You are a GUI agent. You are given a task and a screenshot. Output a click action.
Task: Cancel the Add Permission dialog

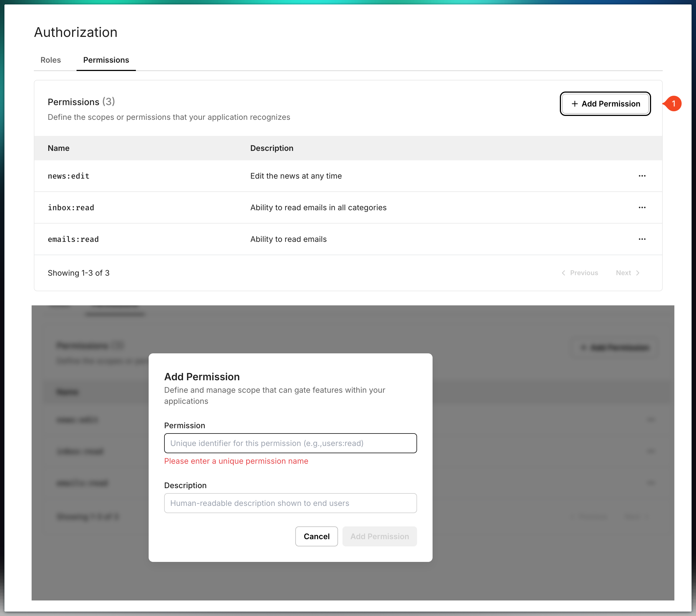tap(316, 536)
